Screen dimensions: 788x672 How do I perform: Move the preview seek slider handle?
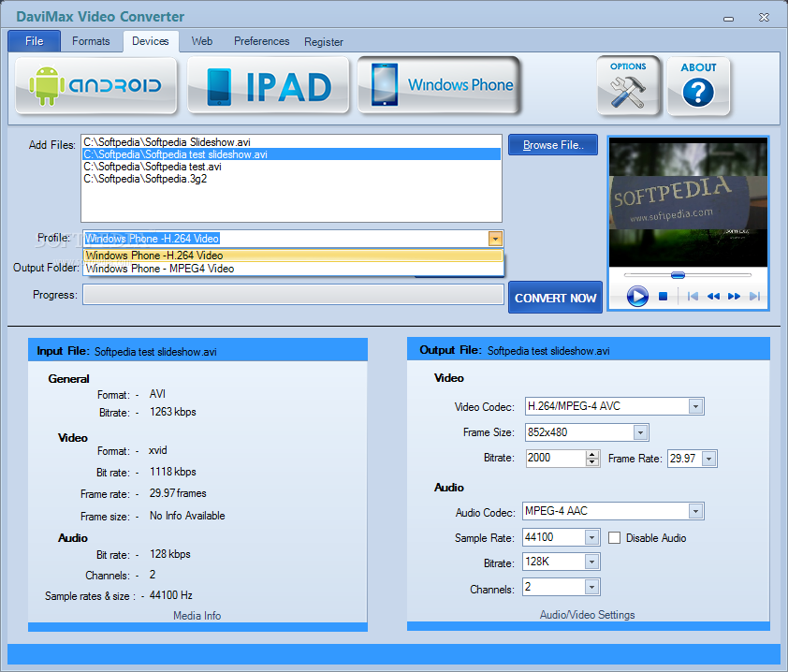point(678,275)
